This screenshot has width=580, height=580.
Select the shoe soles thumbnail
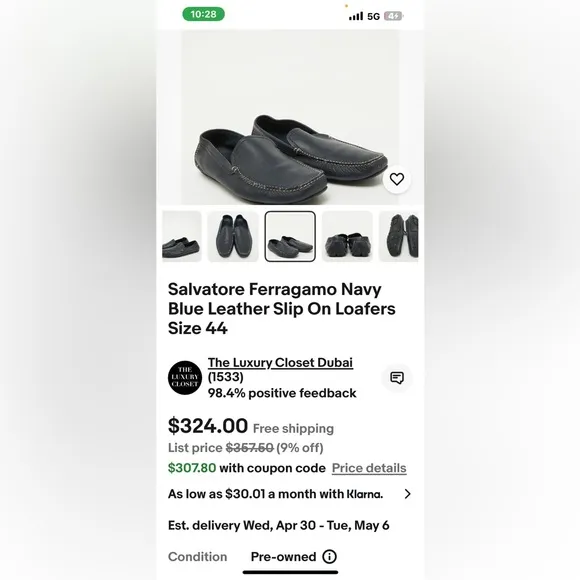click(x=399, y=236)
